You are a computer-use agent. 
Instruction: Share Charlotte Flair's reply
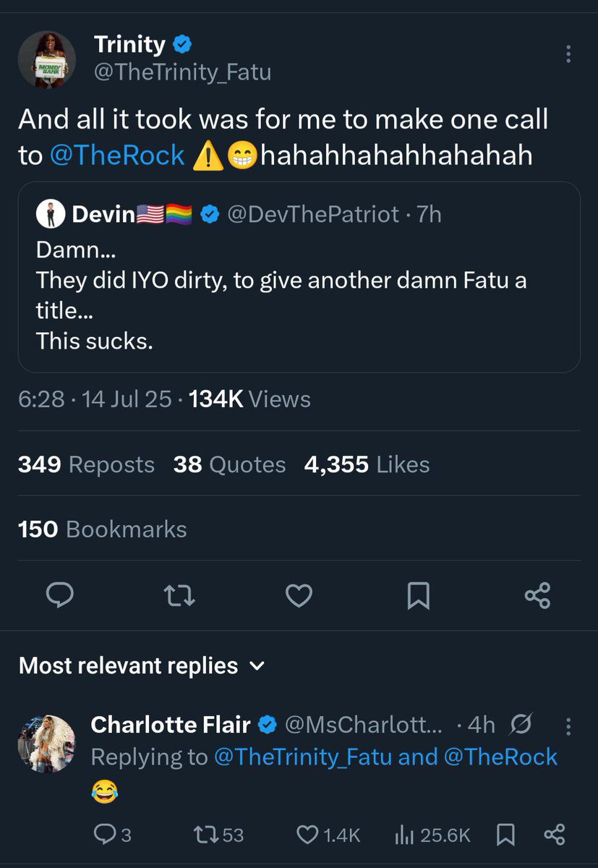[553, 835]
